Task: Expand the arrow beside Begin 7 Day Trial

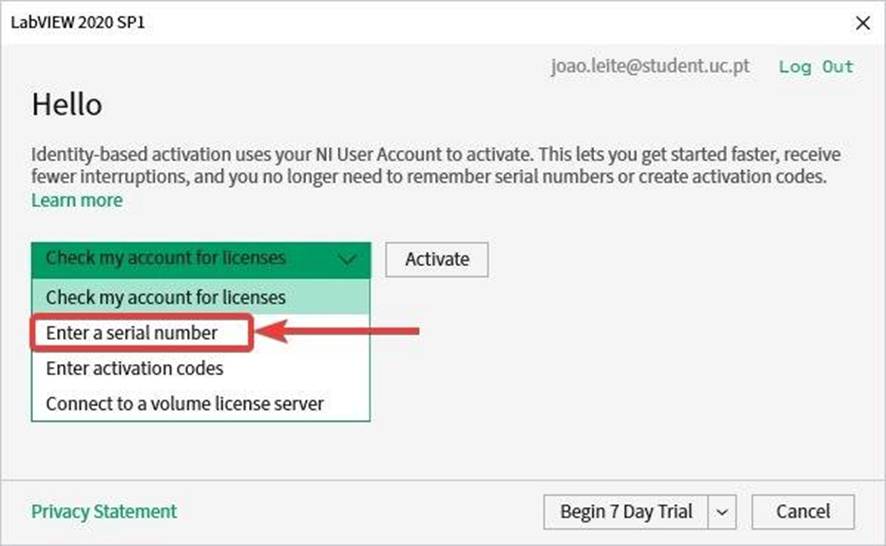Action: click(x=722, y=512)
